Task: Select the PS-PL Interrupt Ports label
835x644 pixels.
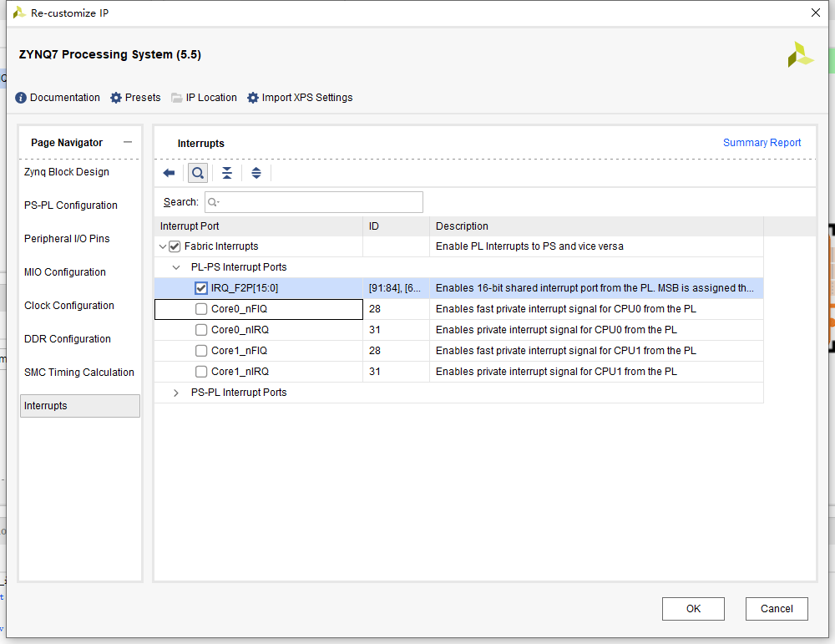Action: point(239,393)
